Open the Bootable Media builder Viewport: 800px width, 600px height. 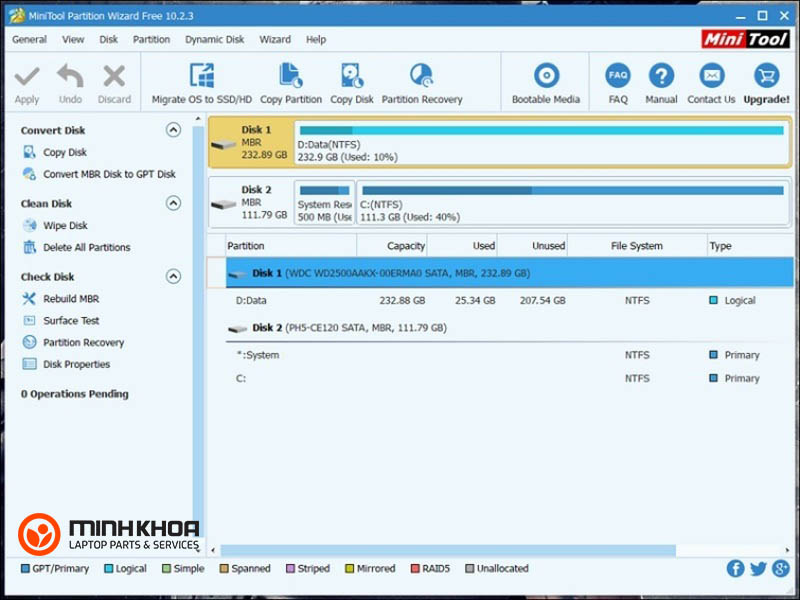point(546,83)
